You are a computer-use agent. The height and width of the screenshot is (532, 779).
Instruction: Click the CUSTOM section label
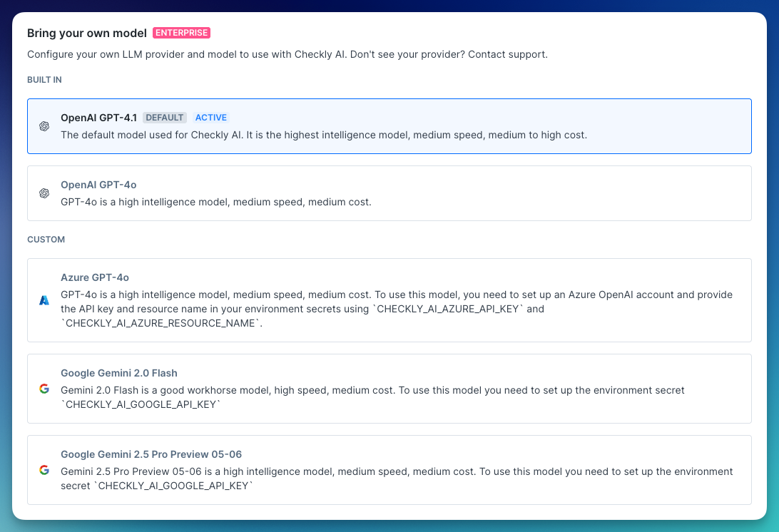coord(46,240)
